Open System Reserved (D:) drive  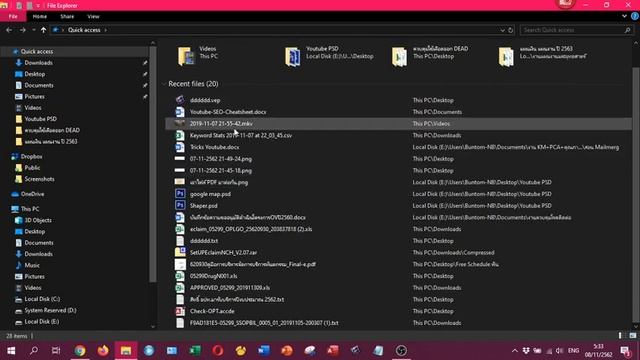pos(50,310)
